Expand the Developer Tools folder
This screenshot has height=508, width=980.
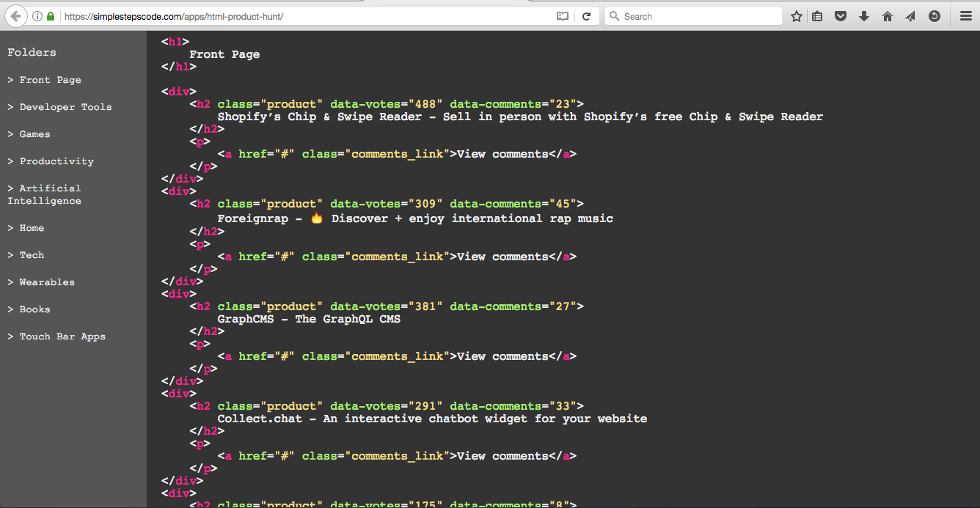pos(66,106)
